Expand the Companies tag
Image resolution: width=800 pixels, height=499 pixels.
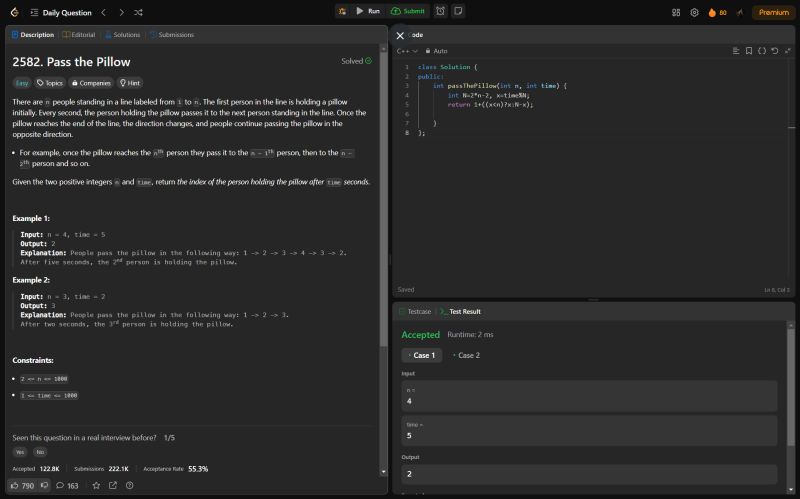[91, 83]
